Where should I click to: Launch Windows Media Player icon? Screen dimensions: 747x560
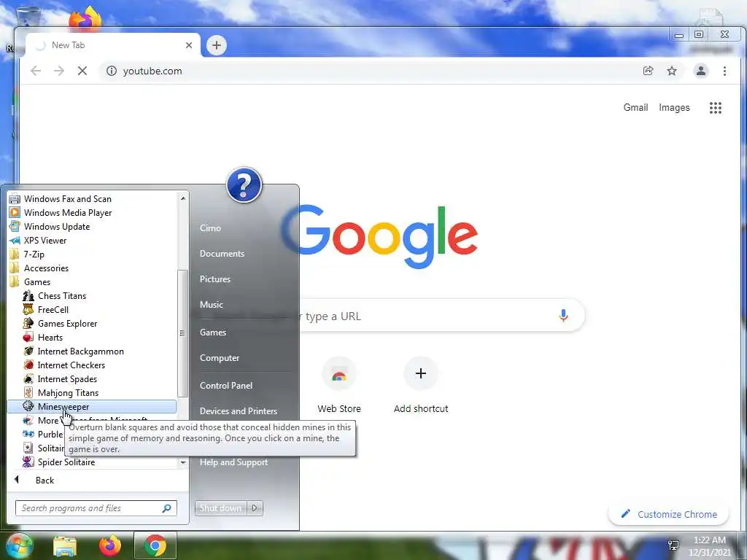(x=15, y=213)
